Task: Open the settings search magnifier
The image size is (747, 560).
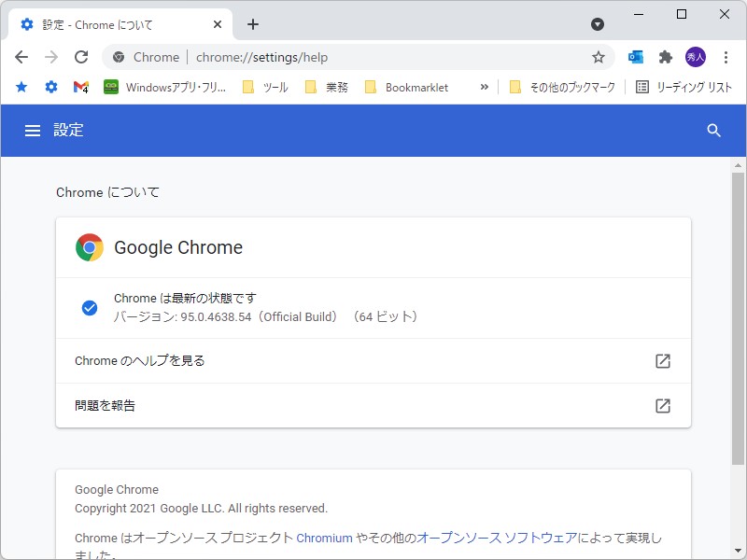Action: pos(715,131)
